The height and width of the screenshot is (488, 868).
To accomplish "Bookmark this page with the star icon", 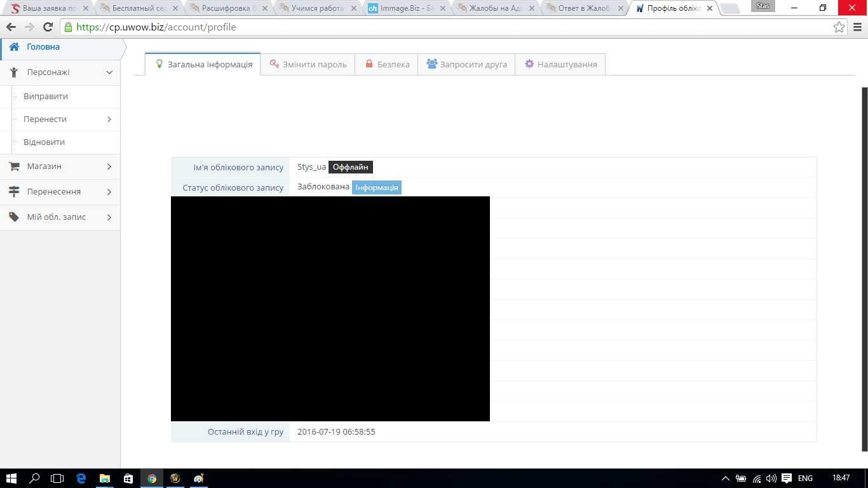I will click(x=839, y=27).
